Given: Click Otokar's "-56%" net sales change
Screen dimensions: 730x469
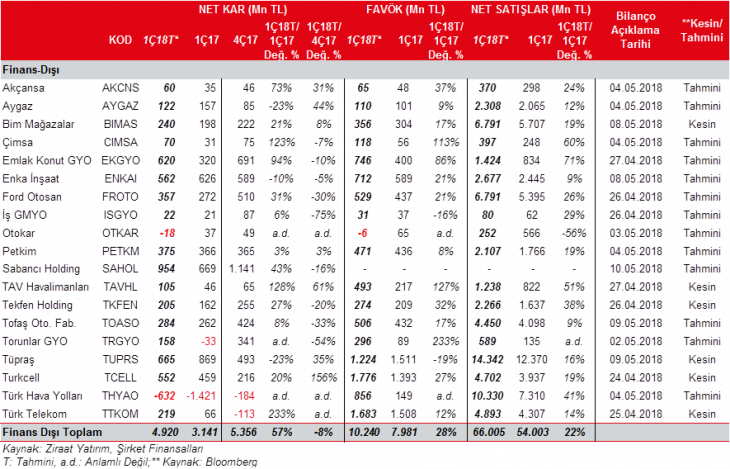Looking at the screenshot, I should (x=574, y=233).
